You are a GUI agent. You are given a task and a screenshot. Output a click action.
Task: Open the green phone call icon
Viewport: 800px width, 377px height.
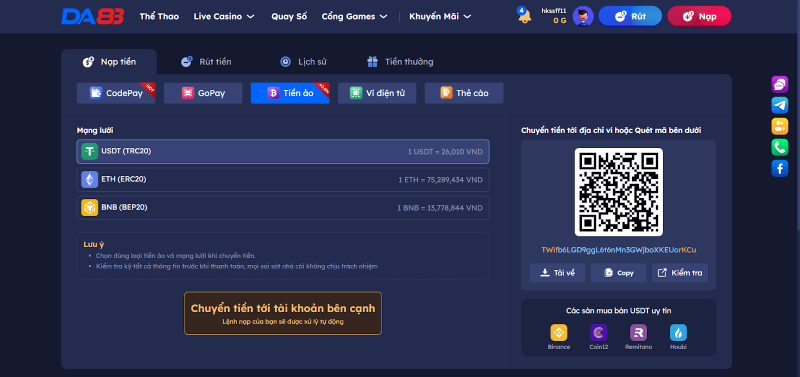pyautogui.click(x=779, y=147)
